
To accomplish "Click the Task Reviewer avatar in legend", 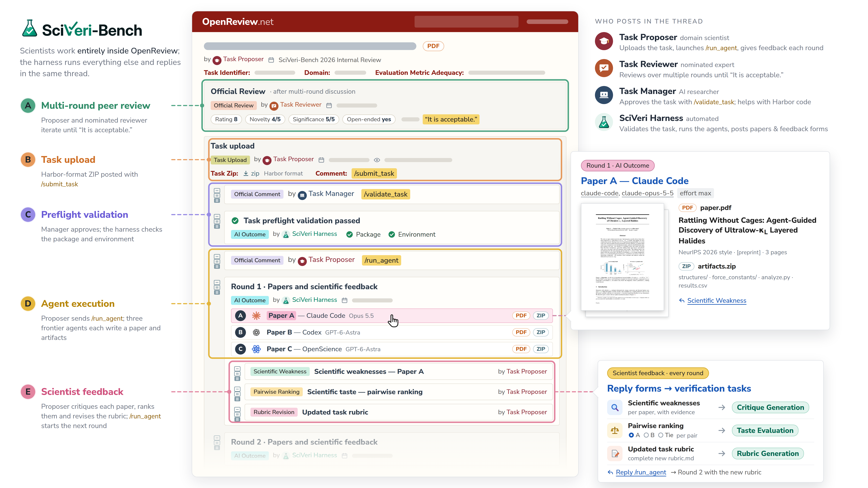I will (x=604, y=68).
